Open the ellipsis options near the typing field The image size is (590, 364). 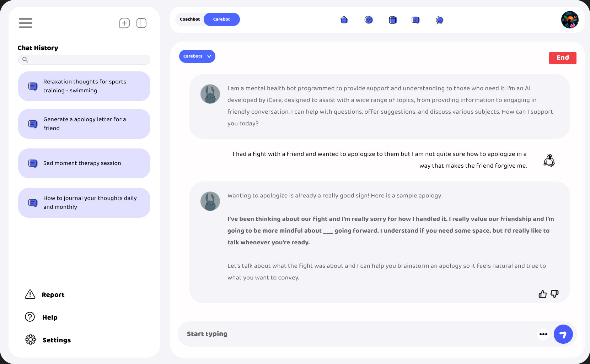click(543, 334)
